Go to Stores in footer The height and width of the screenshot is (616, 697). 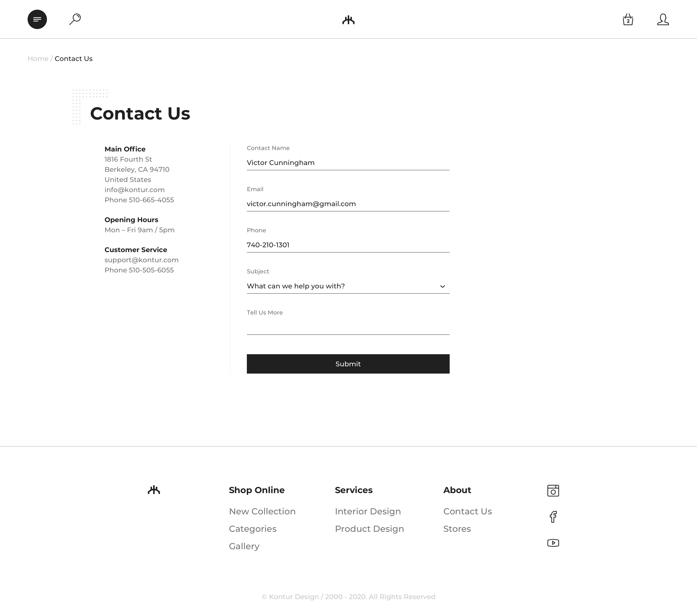point(457,529)
